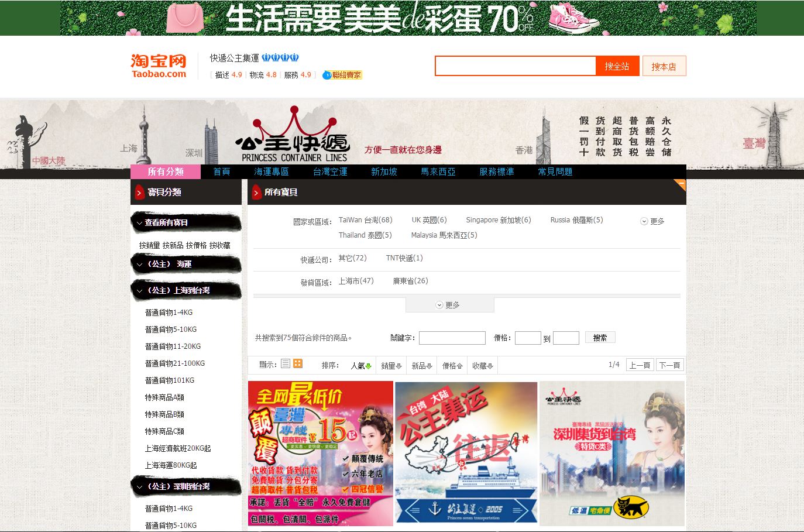Collapse the (公主) 海運 category

tap(186, 264)
